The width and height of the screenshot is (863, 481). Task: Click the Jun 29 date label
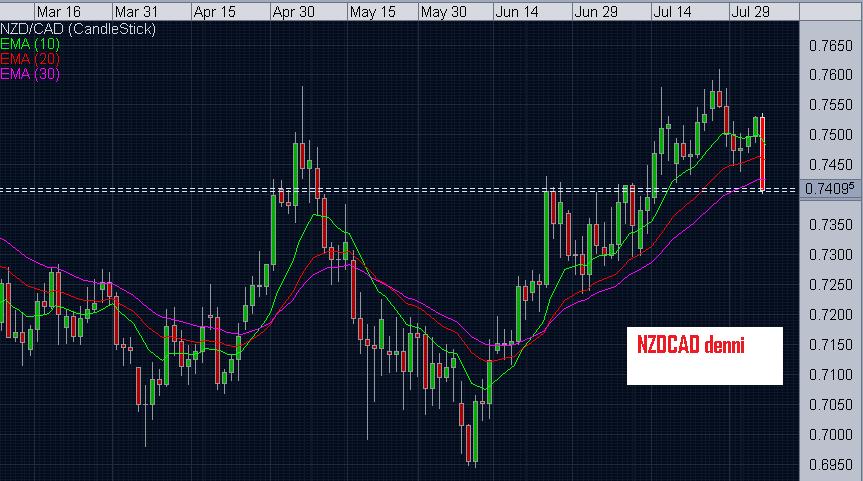596,12
